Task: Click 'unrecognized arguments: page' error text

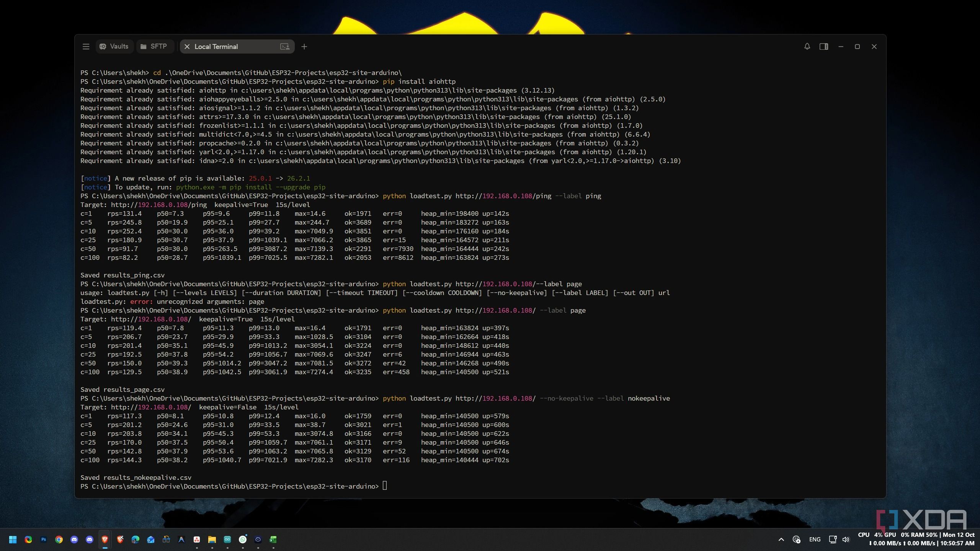Action: 211,302
